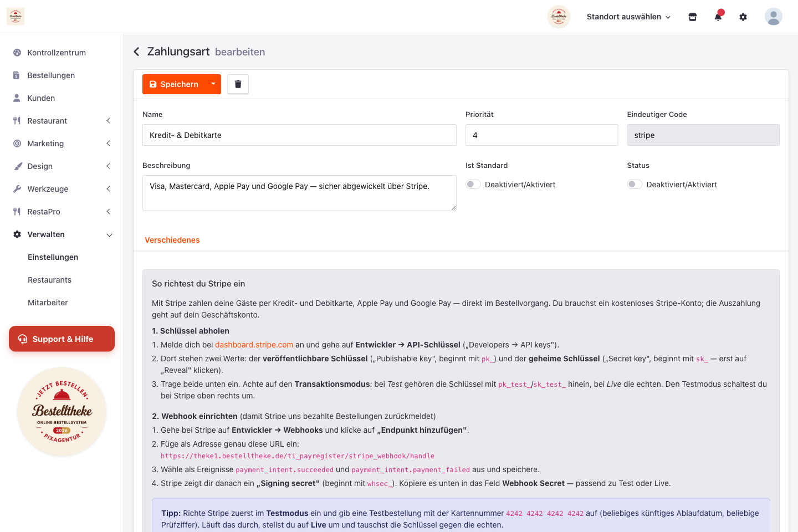Viewport: 798px width, 532px height.
Task: Click the Bestelltheke badge image in sidebar
Action: [62, 412]
